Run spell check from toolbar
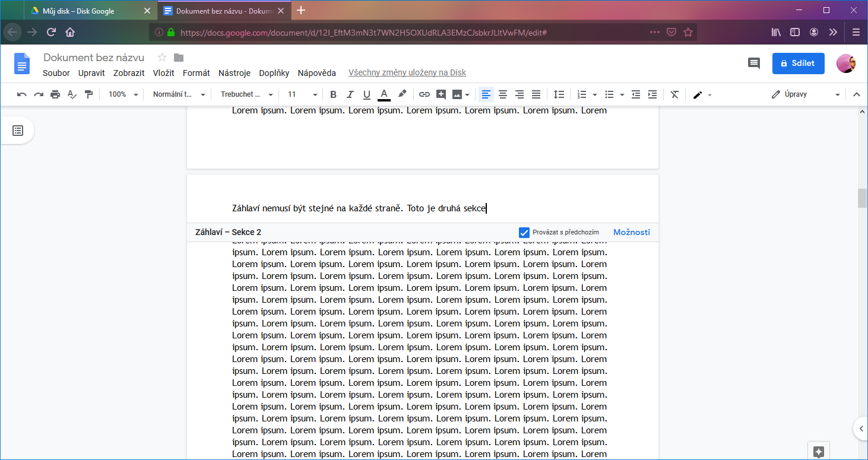Image resolution: width=868 pixels, height=460 pixels. [72, 94]
